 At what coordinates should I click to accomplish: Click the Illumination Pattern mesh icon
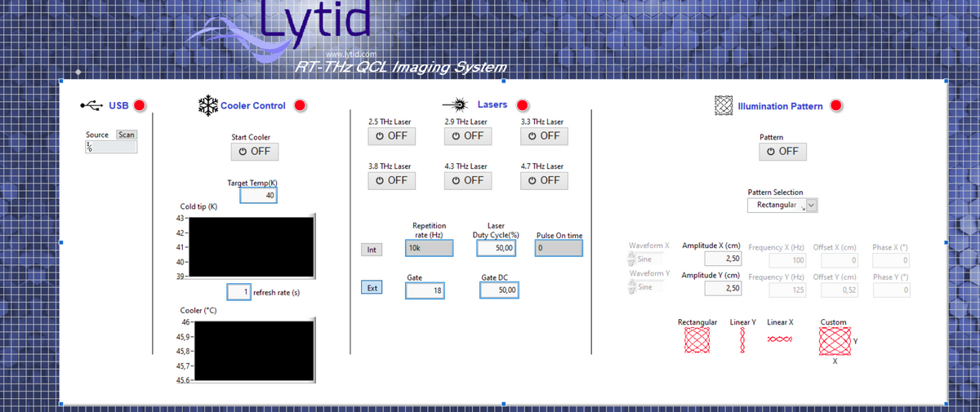coord(723,105)
